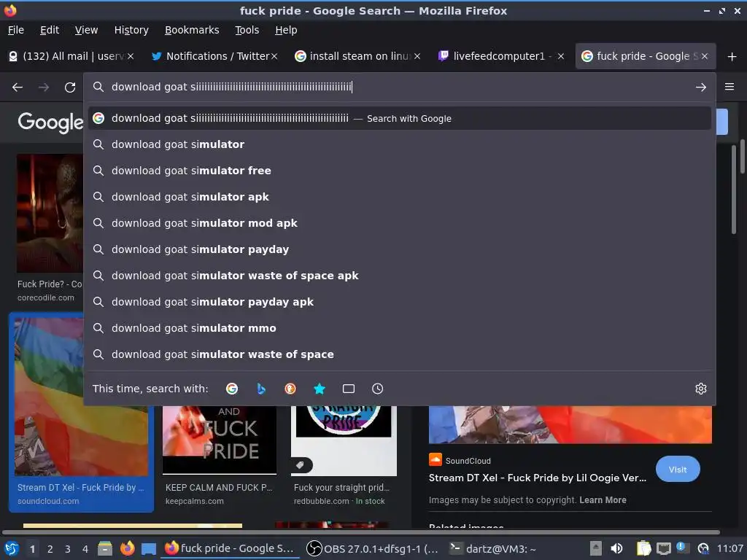Open the Bookmarks menu

[x=192, y=30]
